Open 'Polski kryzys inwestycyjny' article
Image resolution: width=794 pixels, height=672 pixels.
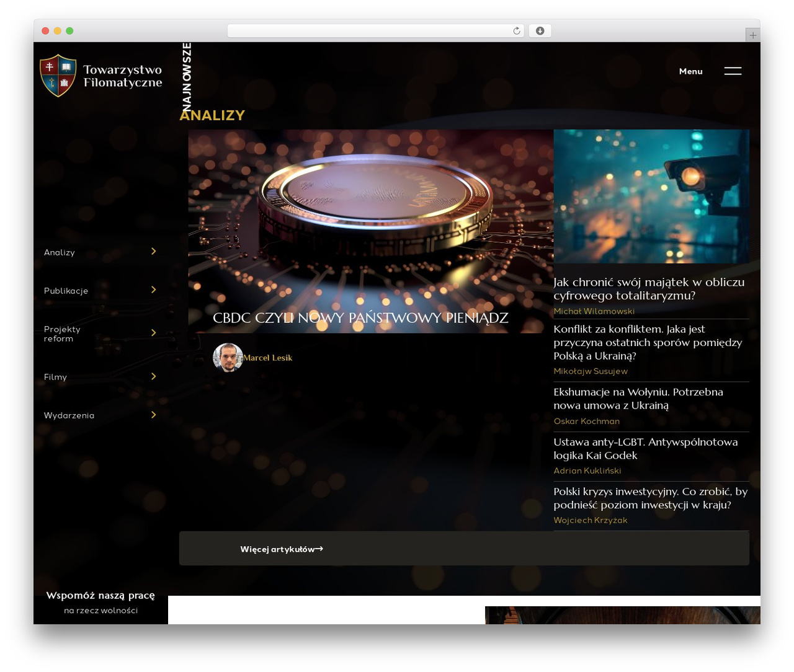(650, 498)
